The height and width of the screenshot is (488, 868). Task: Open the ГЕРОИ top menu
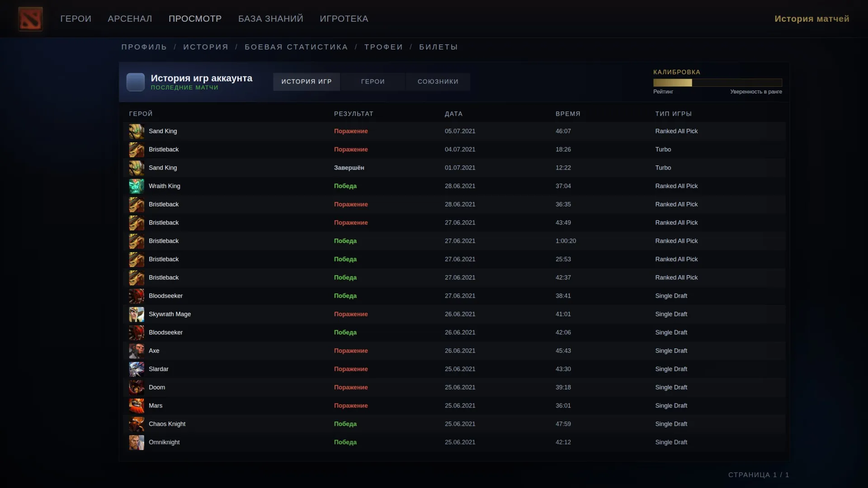76,19
